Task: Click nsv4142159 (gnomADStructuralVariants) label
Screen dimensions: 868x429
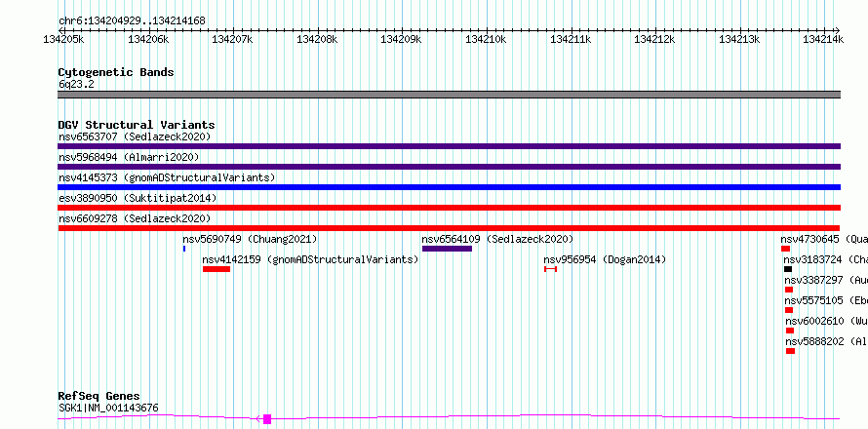Action: click(x=310, y=259)
